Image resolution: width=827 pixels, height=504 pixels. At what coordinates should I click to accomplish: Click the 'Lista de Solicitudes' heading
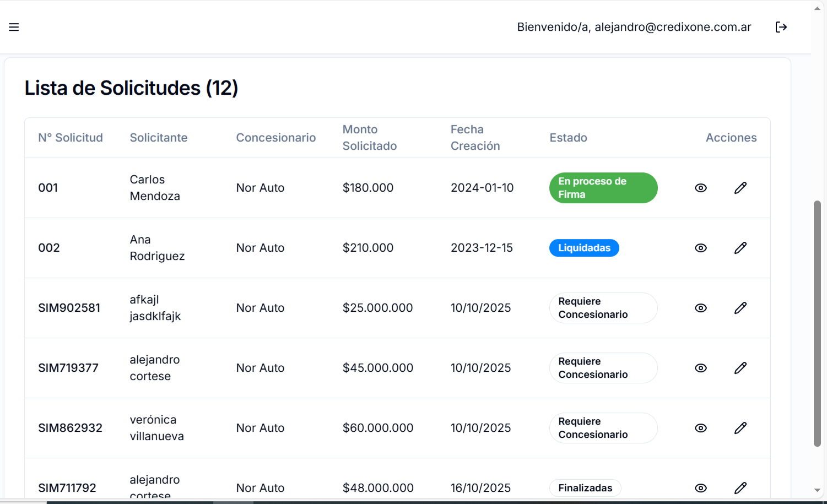[x=131, y=88]
